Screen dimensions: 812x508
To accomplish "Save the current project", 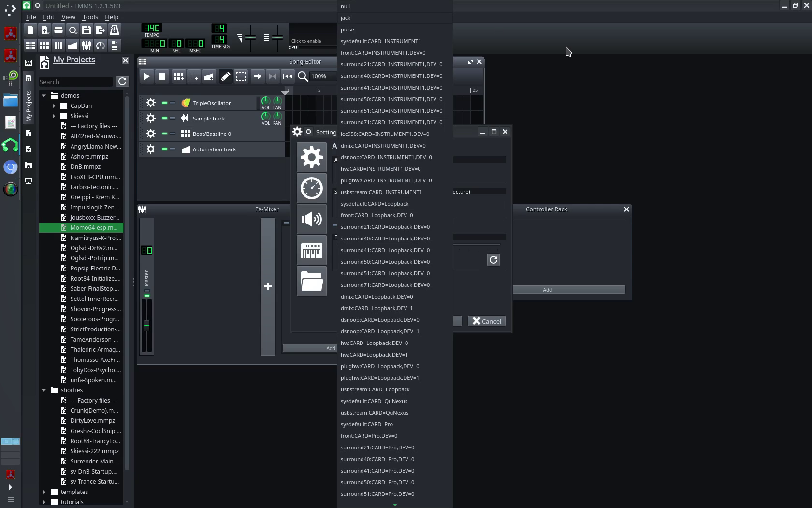I will point(87,30).
